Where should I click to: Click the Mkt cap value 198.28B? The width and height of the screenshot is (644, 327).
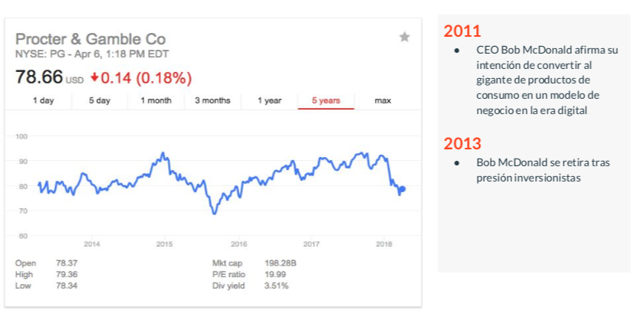[280, 263]
